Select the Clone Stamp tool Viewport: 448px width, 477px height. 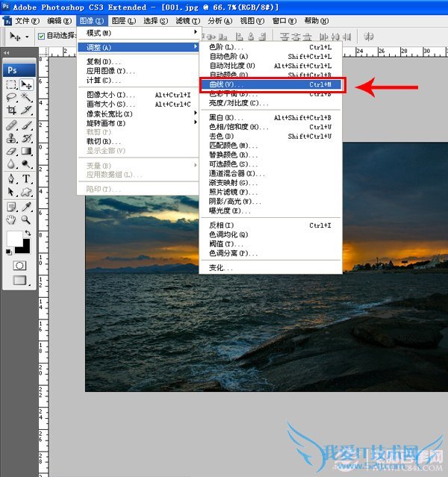click(x=11, y=138)
